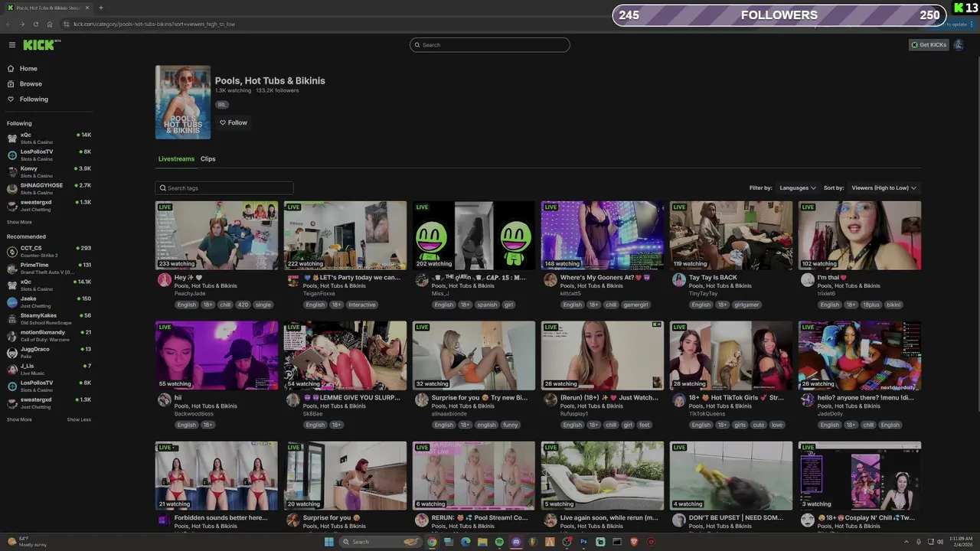Close the Kick browser tab
The height and width of the screenshot is (551, 980).
87,8
